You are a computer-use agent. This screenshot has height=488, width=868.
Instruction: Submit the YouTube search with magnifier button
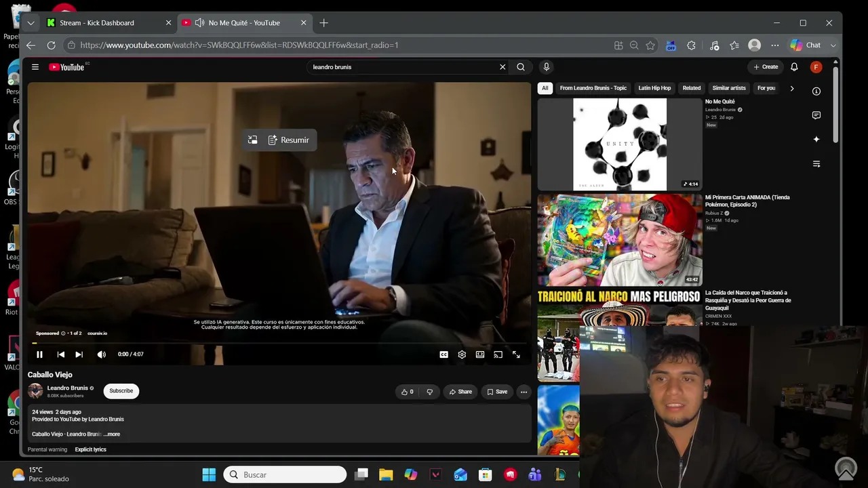tap(521, 67)
